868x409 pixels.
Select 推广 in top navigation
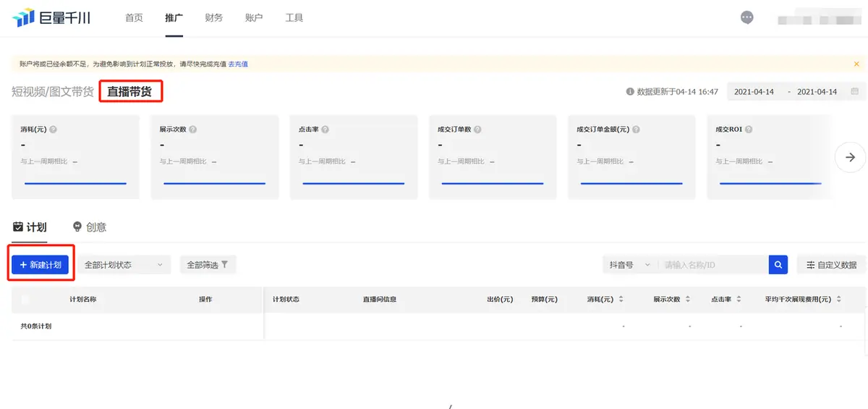click(x=174, y=18)
